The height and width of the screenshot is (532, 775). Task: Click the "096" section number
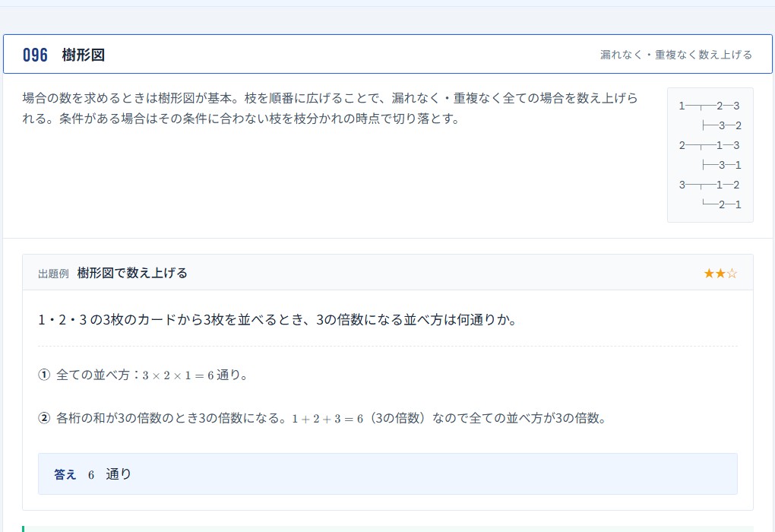coord(35,55)
